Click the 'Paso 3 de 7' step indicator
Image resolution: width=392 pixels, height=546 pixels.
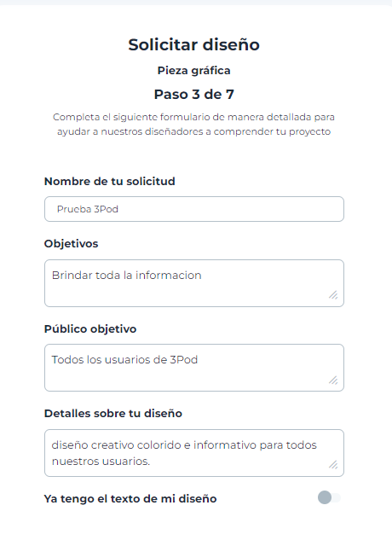tap(193, 95)
